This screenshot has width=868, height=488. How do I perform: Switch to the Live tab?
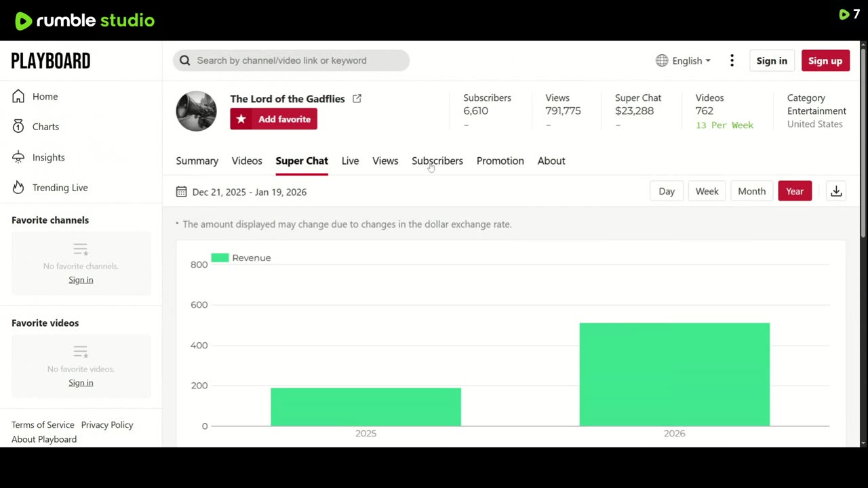(350, 161)
